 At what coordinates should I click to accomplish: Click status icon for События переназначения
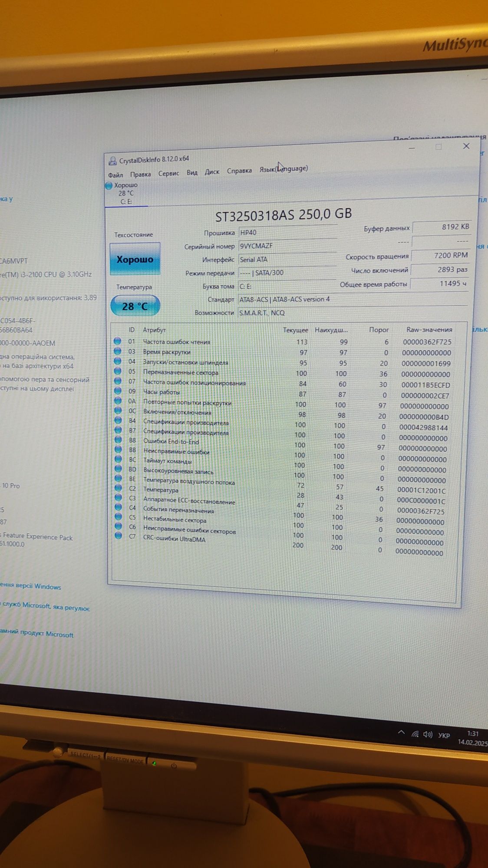click(118, 507)
